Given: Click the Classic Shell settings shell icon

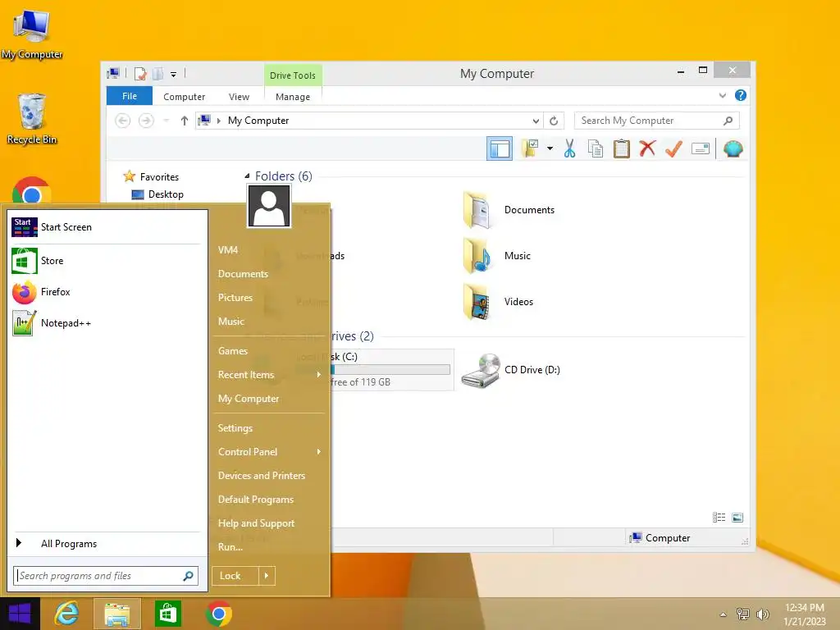Looking at the screenshot, I should (733, 148).
